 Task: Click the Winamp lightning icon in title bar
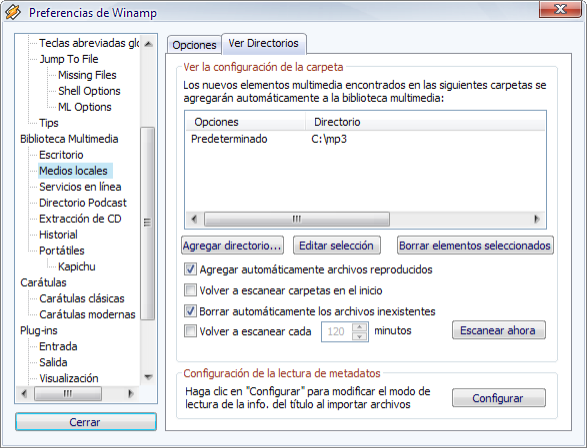[13, 12]
